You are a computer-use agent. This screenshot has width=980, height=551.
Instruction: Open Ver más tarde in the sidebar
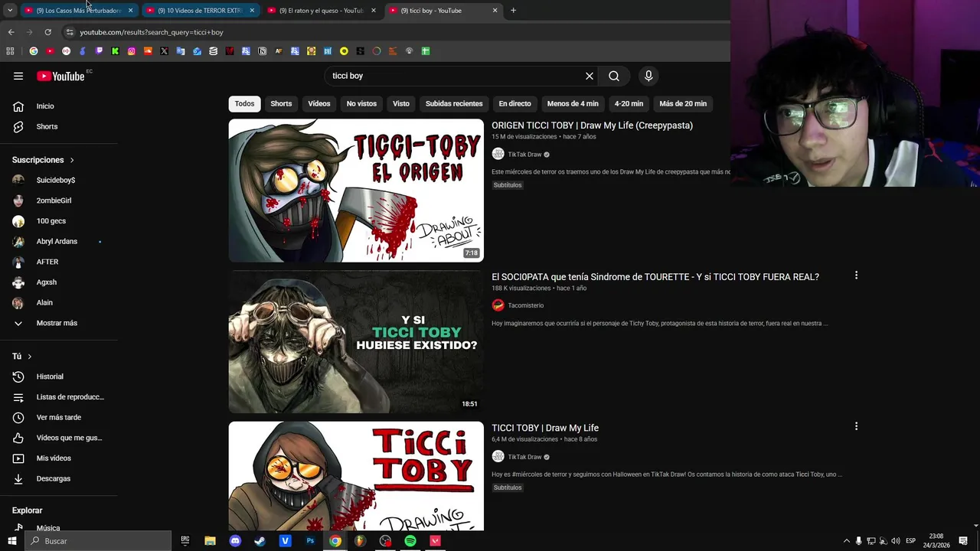[x=59, y=417]
